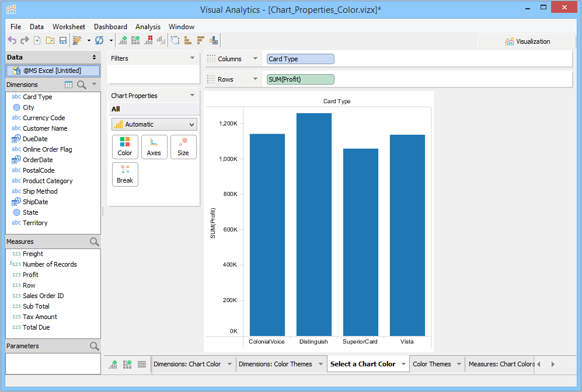Click the Undo arrow in toolbar
Viewport: 582px width, 392px height.
12,41
